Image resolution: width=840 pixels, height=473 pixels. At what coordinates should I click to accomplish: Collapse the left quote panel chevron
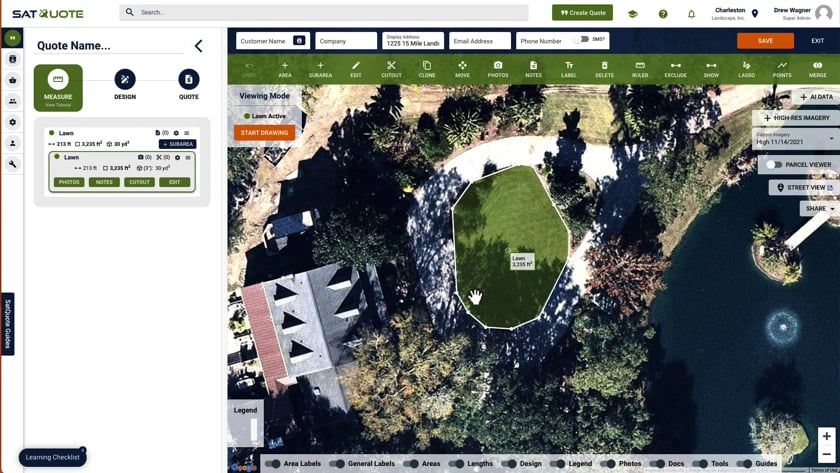click(x=199, y=46)
